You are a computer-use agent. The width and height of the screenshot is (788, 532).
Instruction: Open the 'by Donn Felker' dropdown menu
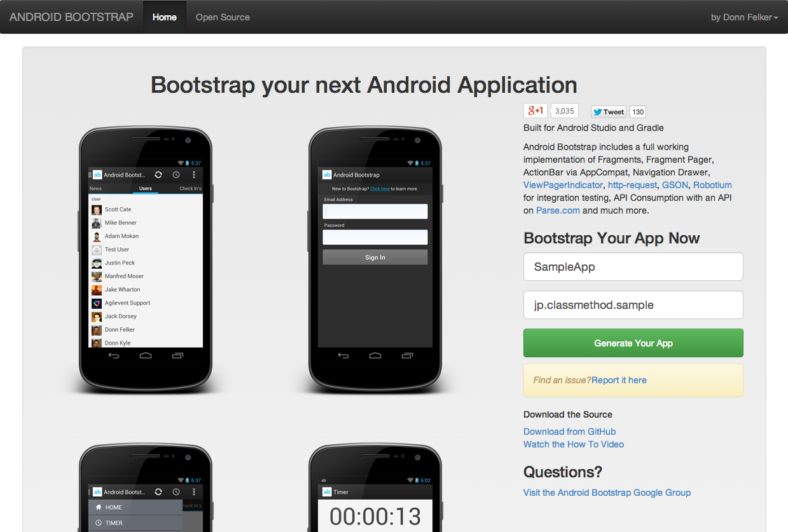(744, 17)
